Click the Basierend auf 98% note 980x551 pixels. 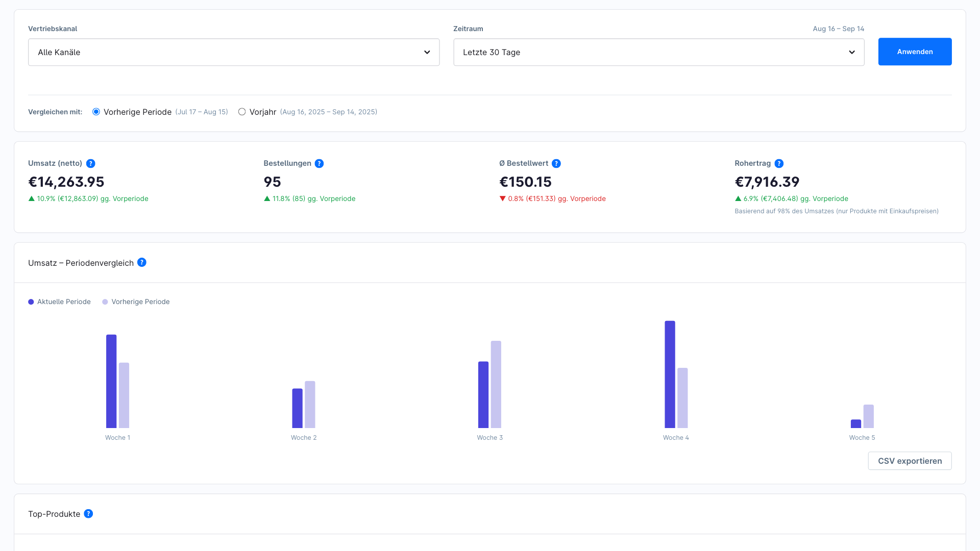click(x=837, y=211)
